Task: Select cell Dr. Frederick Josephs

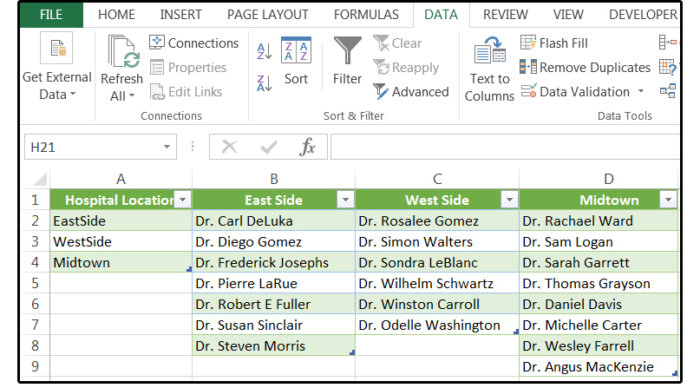Action: coord(274,263)
